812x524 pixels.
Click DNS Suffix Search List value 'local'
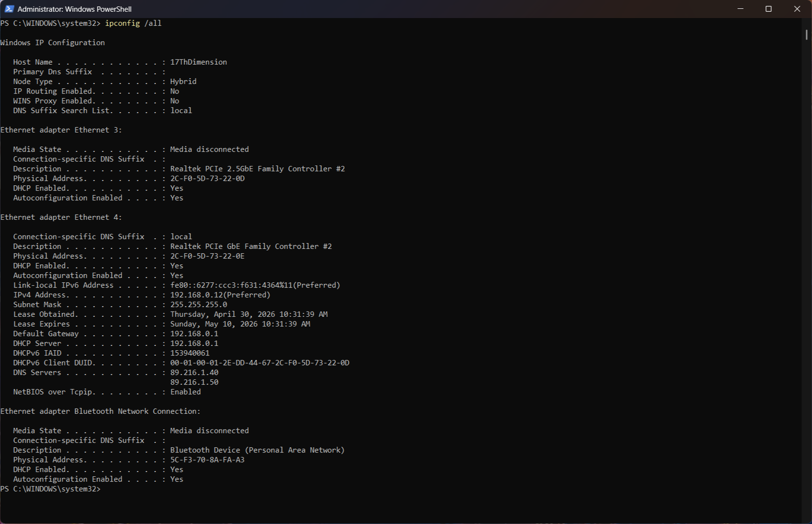point(181,111)
